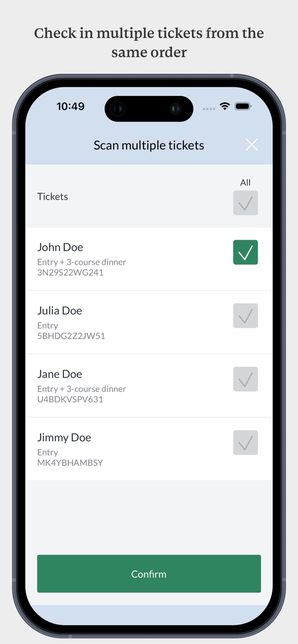Tap the Scan multiple tickets title
The image size is (298, 644).
[149, 145]
